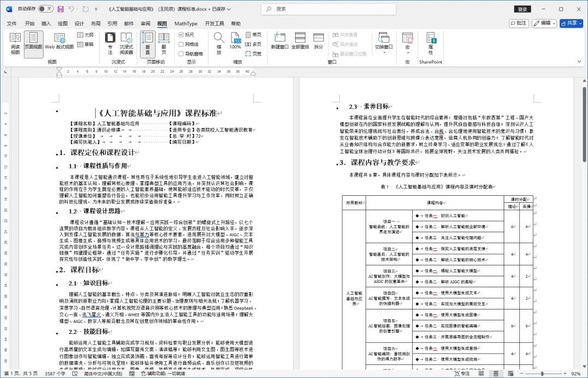Click Print Layout icon in status bar
The image size is (588, 378).
coord(496,374)
